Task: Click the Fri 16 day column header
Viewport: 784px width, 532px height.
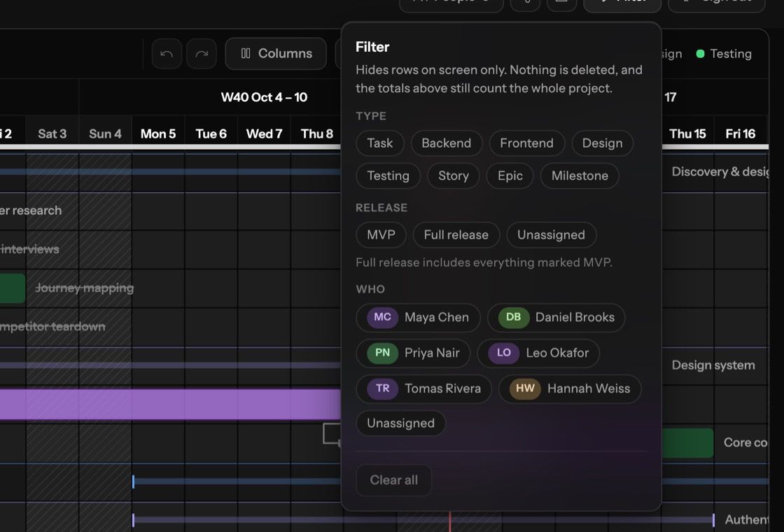Action: 741,134
